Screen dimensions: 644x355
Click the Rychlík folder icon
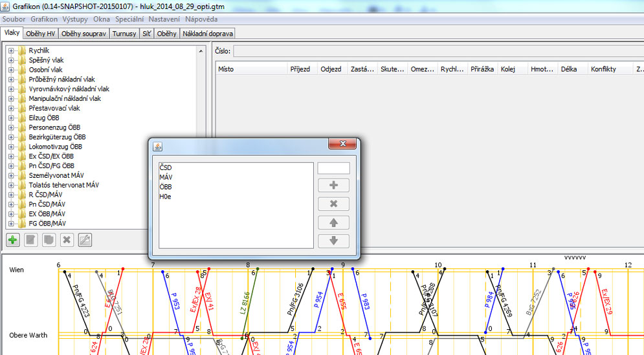(22, 50)
